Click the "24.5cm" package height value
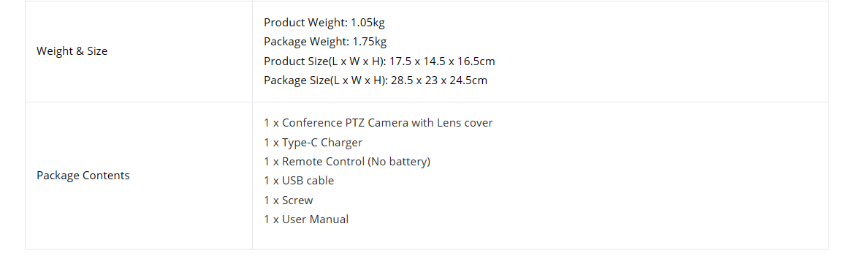This screenshot has width=868, height=270. pos(469,80)
